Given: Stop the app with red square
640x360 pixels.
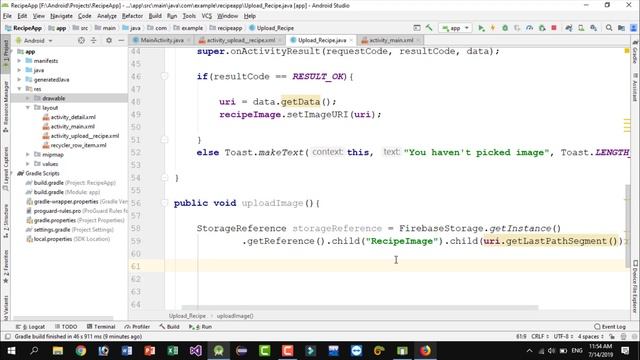Looking at the screenshot, I should (554, 28).
